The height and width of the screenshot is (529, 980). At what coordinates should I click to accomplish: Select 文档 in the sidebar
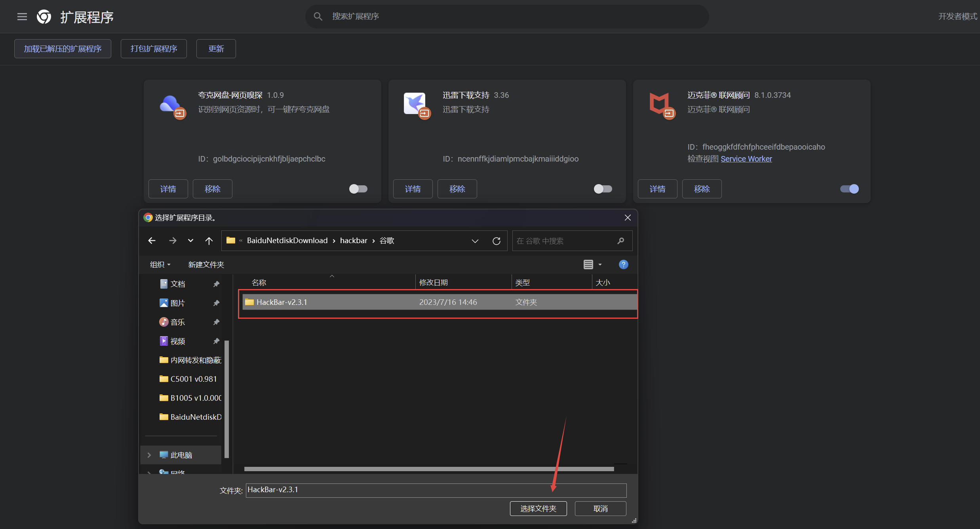point(172,284)
